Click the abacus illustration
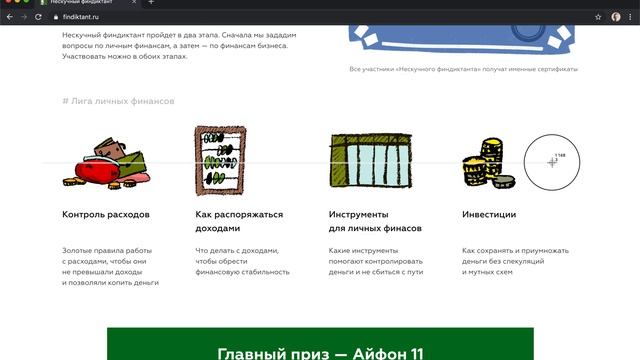The width and height of the screenshot is (640, 360). point(220,160)
